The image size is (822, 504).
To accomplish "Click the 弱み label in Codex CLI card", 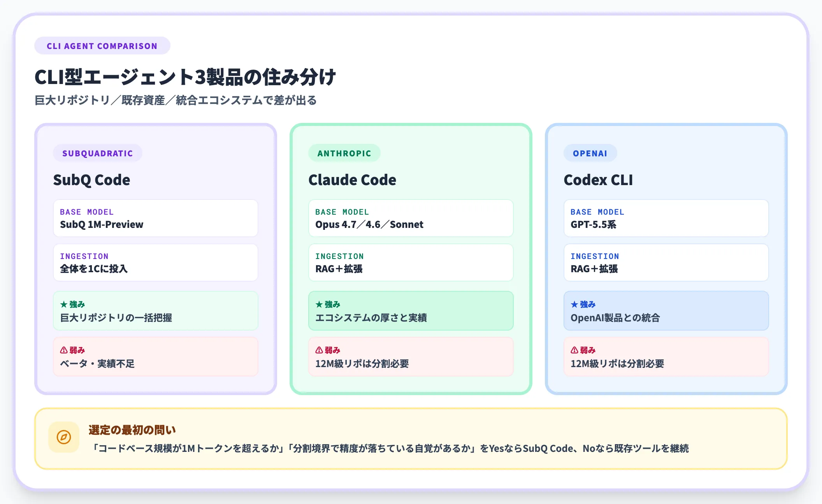I will click(x=588, y=350).
